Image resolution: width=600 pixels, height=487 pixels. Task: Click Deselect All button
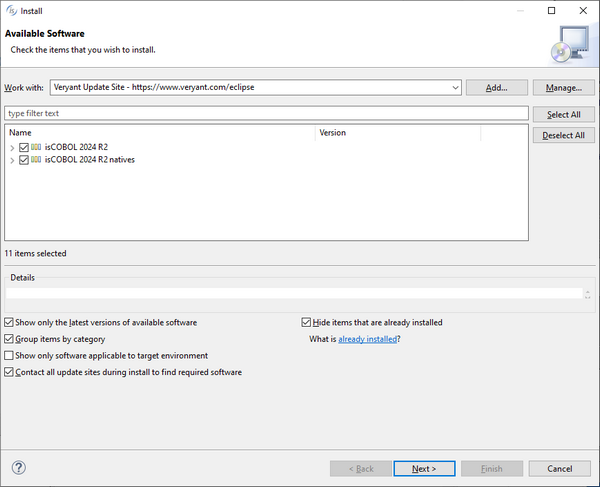[564, 135]
